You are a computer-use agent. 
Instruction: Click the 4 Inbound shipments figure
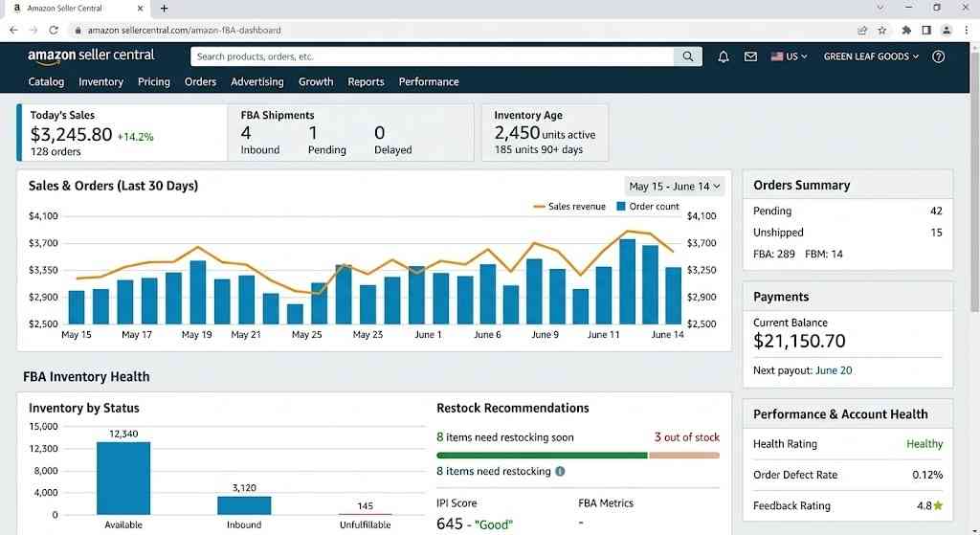tap(246, 132)
